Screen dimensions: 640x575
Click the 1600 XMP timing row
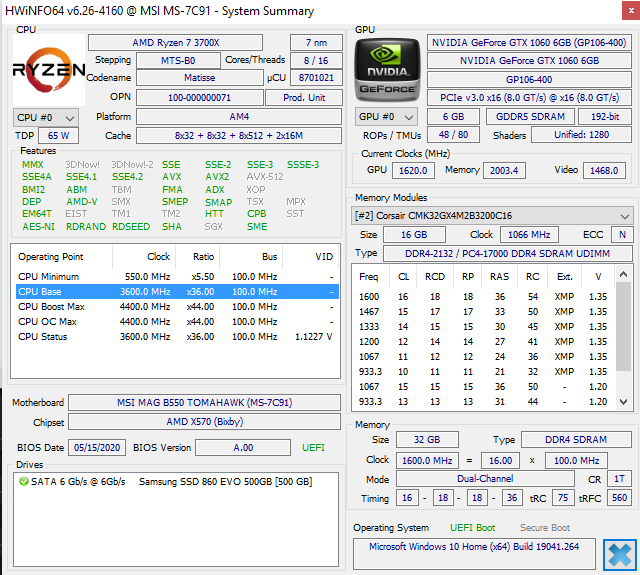pyautogui.click(x=483, y=297)
